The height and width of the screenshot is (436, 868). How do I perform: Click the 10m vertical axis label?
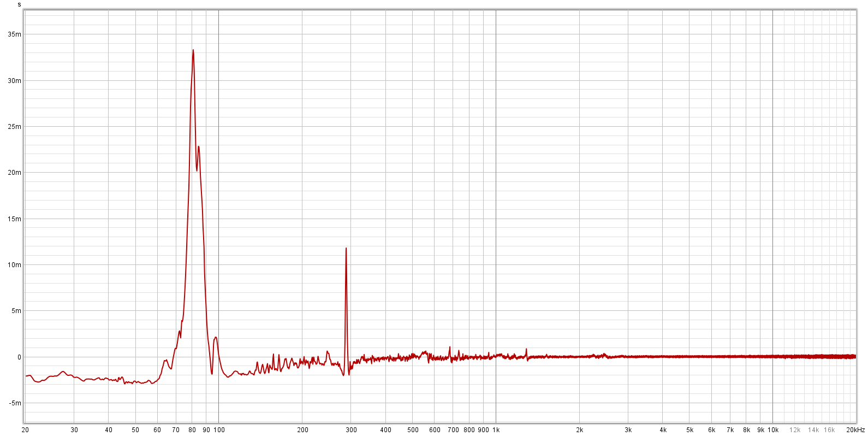15,265
